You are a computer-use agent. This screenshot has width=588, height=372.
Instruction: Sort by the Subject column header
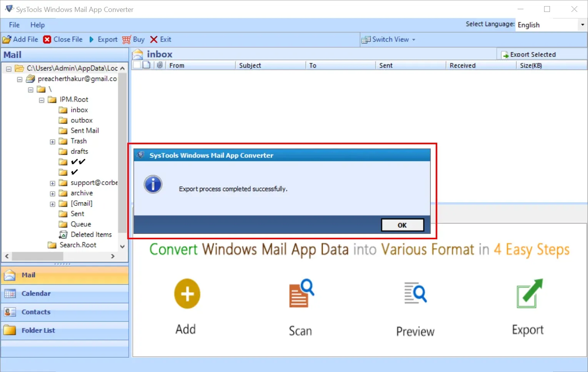coord(270,65)
